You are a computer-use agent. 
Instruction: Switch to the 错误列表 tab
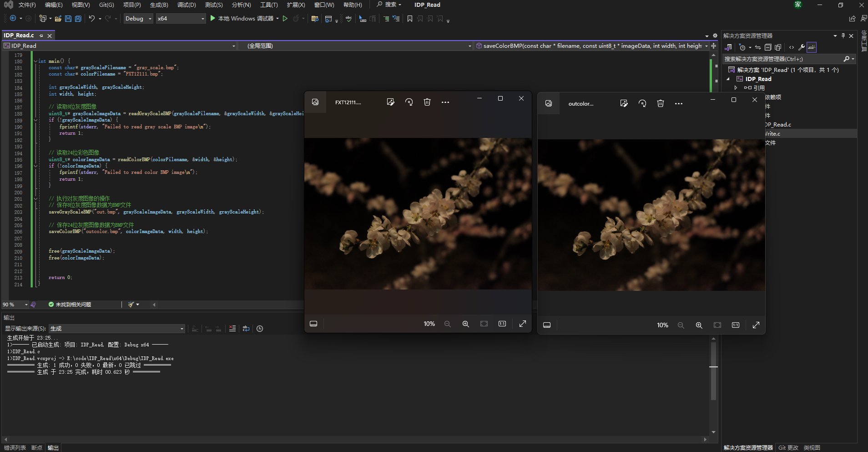(15, 448)
